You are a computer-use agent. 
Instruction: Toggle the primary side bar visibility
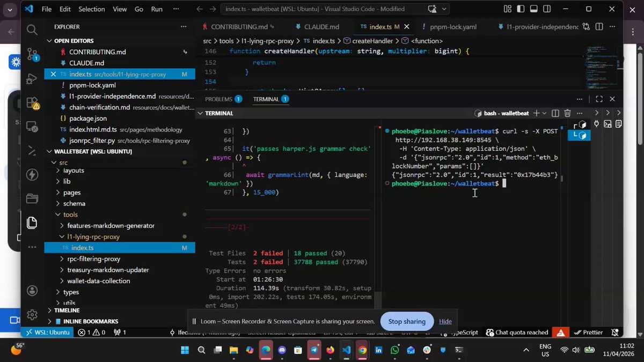point(521,9)
